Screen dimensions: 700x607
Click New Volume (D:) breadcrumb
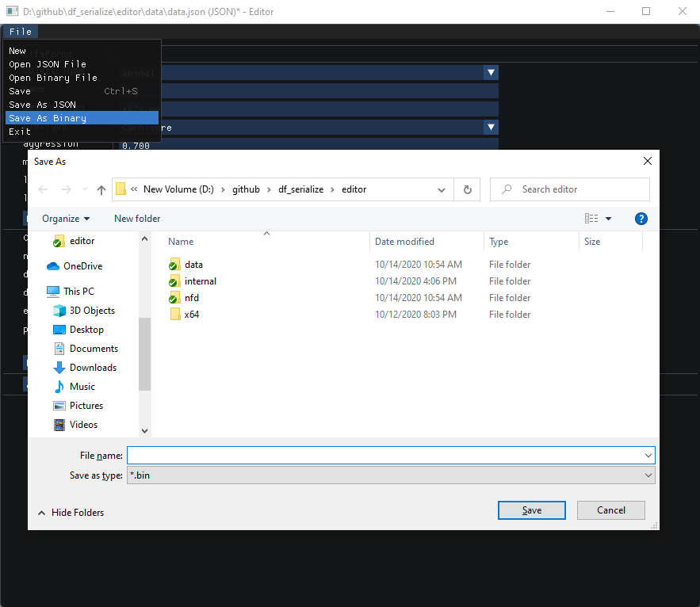tap(178, 189)
